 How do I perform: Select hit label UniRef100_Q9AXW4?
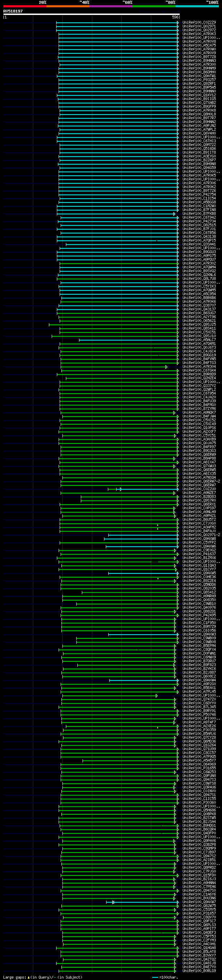(x=199, y=680)
